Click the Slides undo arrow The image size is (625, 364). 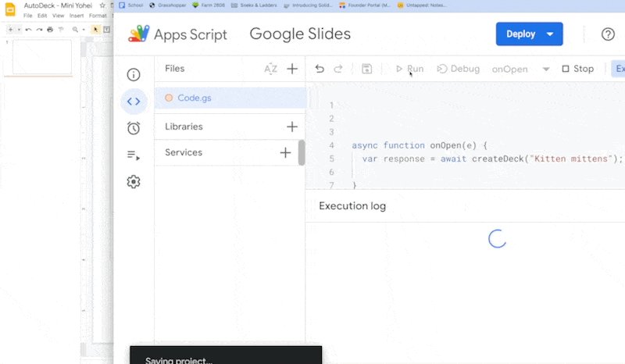[x=28, y=29]
